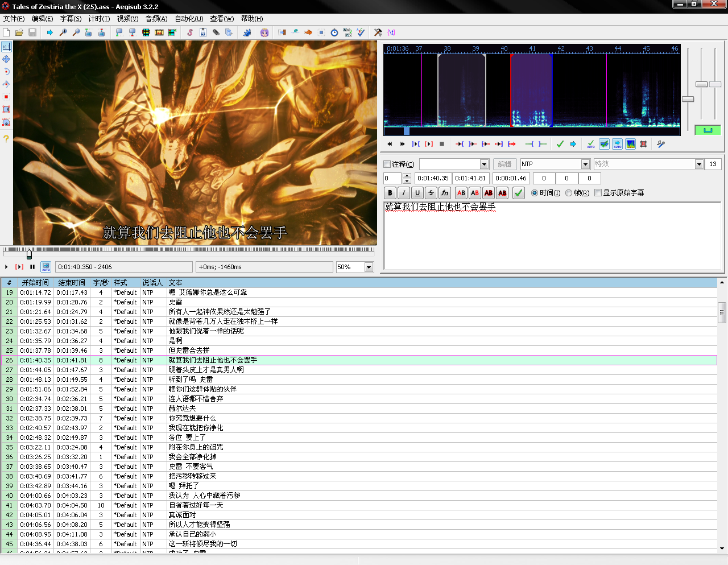The height and width of the screenshot is (565, 728).
Task: Toggle karaoke mode microphone icon
Action: 661,144
